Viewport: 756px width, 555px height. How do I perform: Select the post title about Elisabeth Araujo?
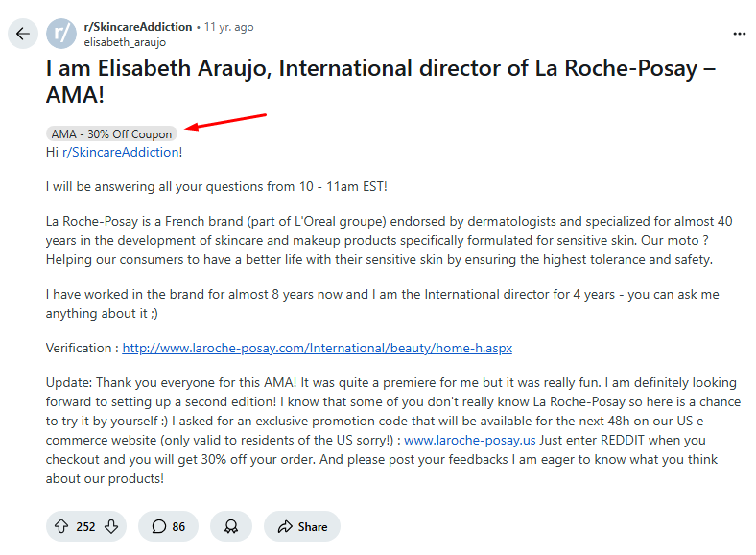381,81
